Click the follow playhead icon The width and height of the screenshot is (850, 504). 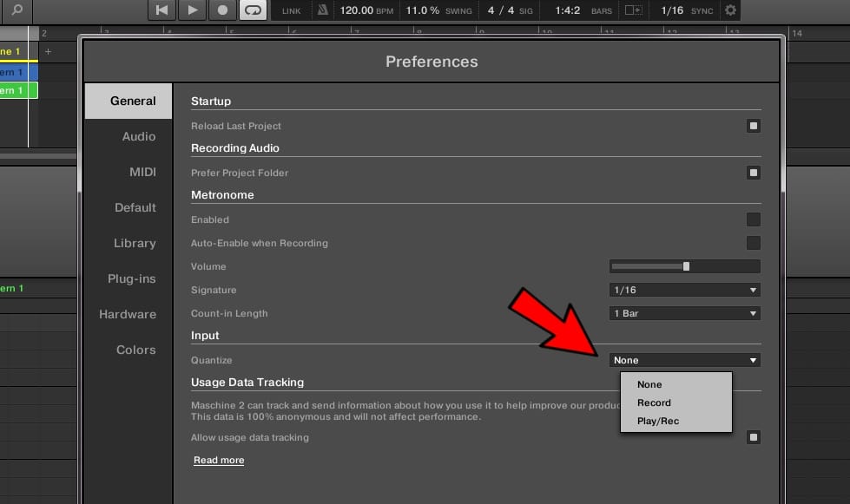pyautogui.click(x=634, y=10)
